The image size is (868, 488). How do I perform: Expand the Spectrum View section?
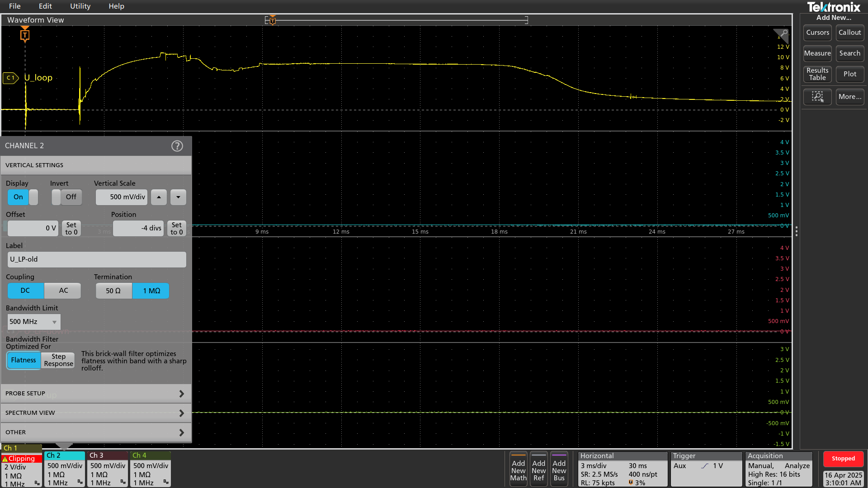(x=96, y=413)
